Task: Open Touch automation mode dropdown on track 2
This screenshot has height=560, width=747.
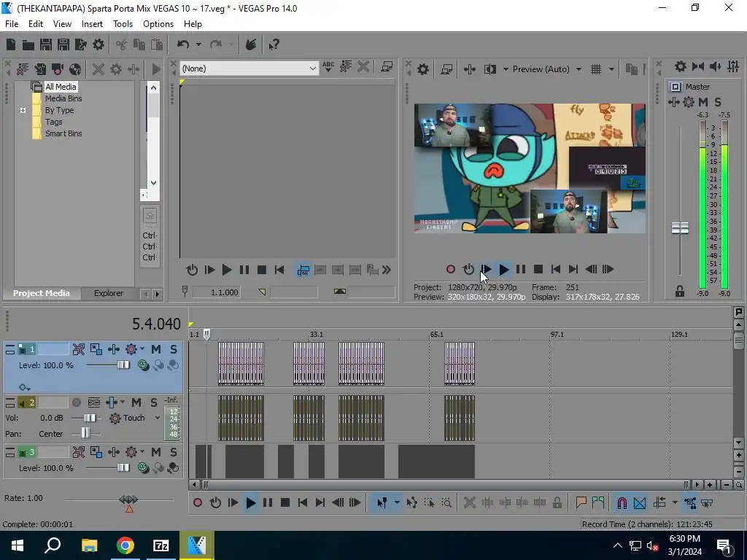Action: pos(158,418)
